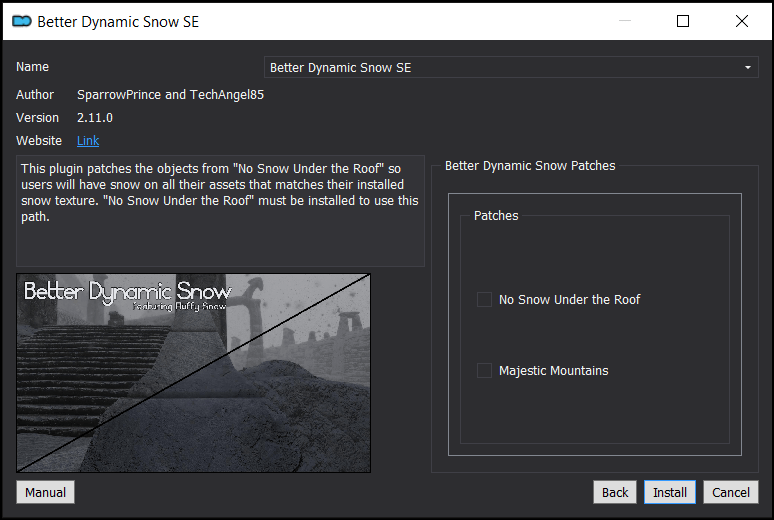Click the Better Dynamic Snow preview image

point(194,373)
